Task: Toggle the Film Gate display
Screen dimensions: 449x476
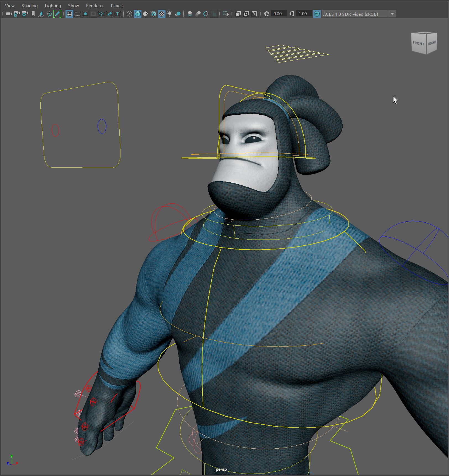Action: 77,14
